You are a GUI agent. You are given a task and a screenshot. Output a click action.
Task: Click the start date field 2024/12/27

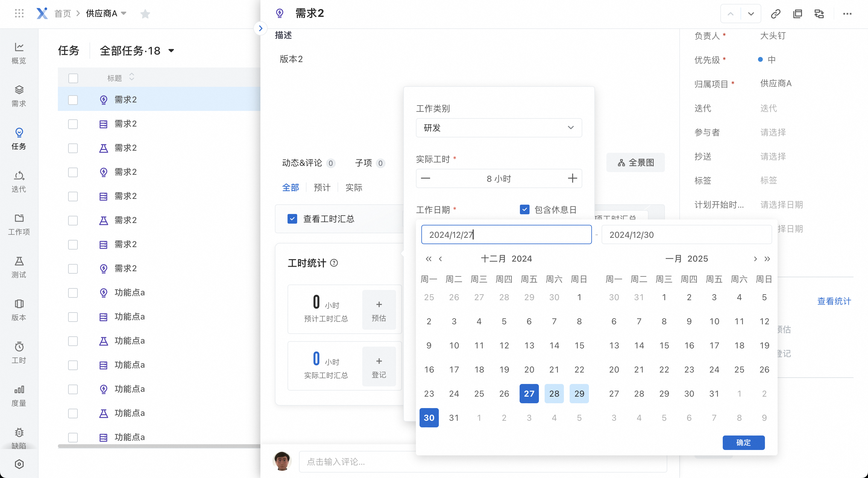pos(506,234)
